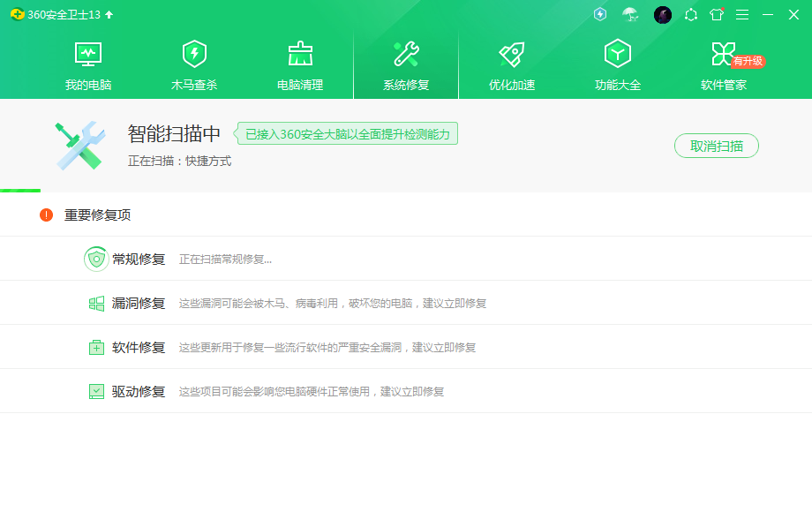Click the 软件修复 description about 流行软件
812x512 pixels.
[x=327, y=348]
